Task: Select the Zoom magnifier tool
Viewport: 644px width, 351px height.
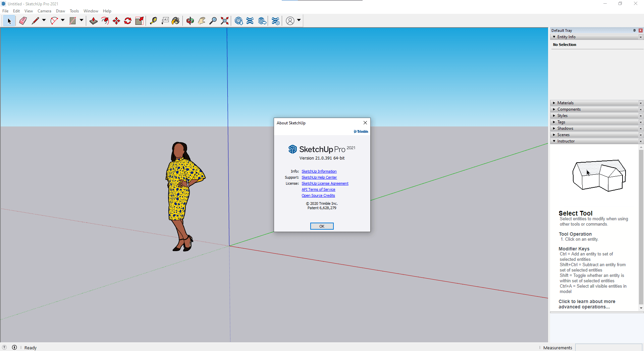Action: pyautogui.click(x=213, y=21)
